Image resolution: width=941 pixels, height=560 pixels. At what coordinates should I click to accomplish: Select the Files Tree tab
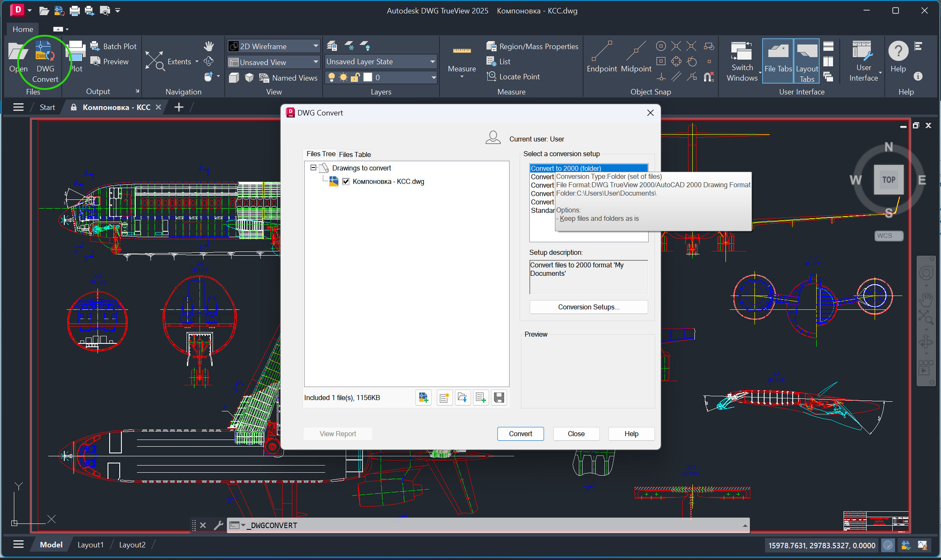pyautogui.click(x=321, y=154)
